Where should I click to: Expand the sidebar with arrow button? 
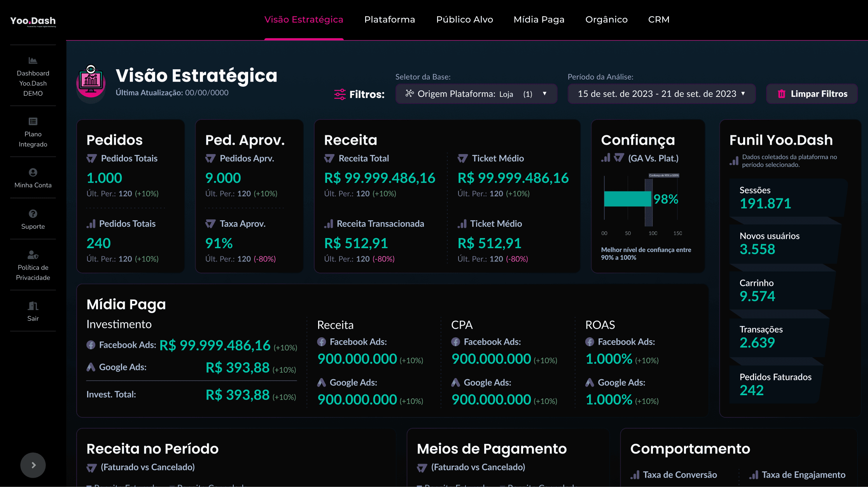(x=33, y=465)
